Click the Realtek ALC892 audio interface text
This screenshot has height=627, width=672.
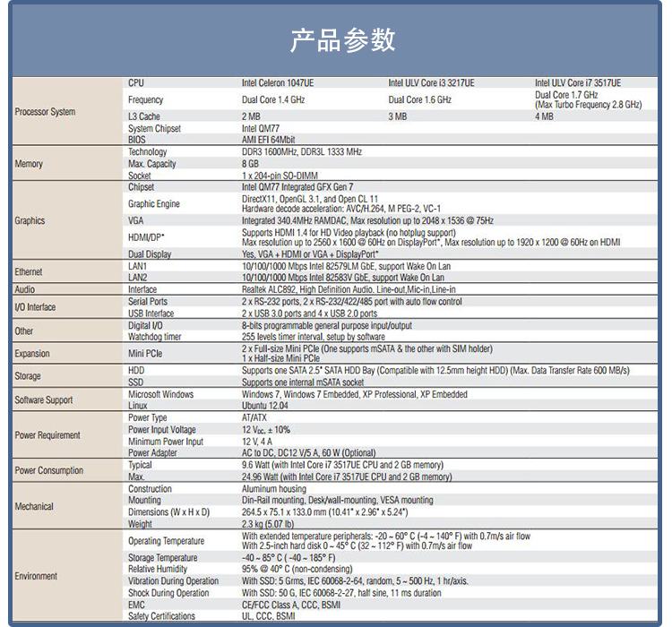pos(349,289)
